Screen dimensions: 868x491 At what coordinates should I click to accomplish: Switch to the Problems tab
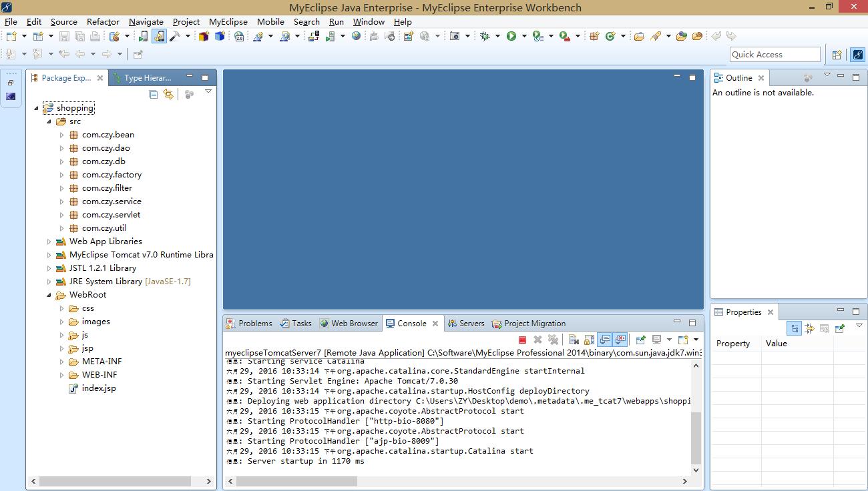click(x=249, y=323)
